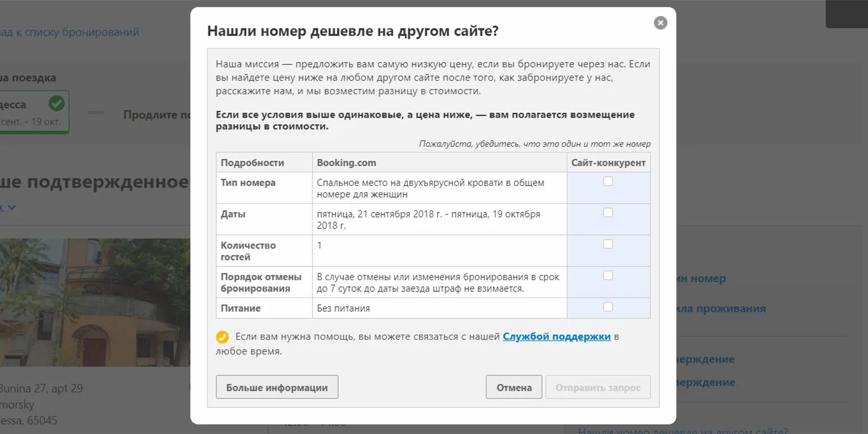Click address line 'Bunina 27, apt 29'

(41, 388)
